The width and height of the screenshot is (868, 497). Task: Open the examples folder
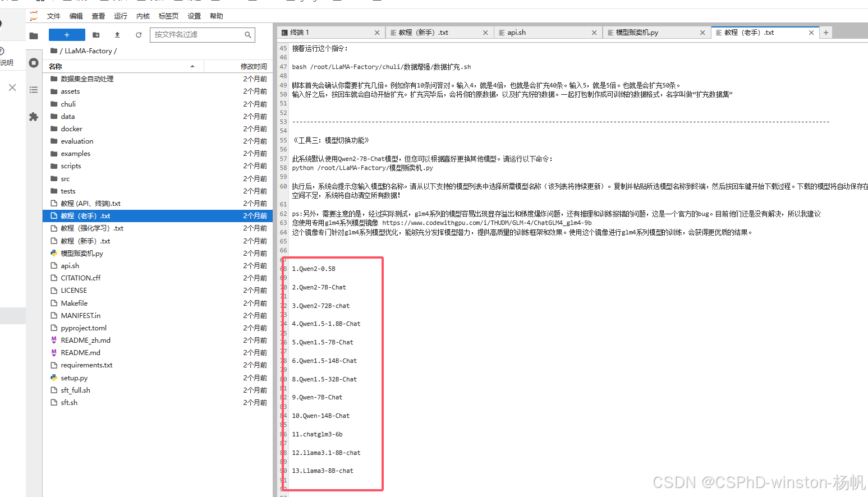tap(158, 154)
